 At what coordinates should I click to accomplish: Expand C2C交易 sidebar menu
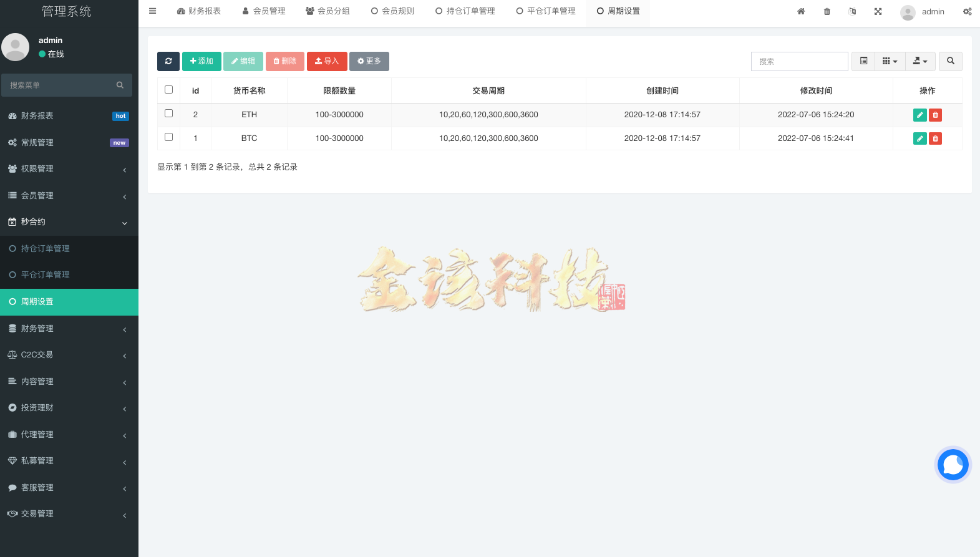coord(69,355)
